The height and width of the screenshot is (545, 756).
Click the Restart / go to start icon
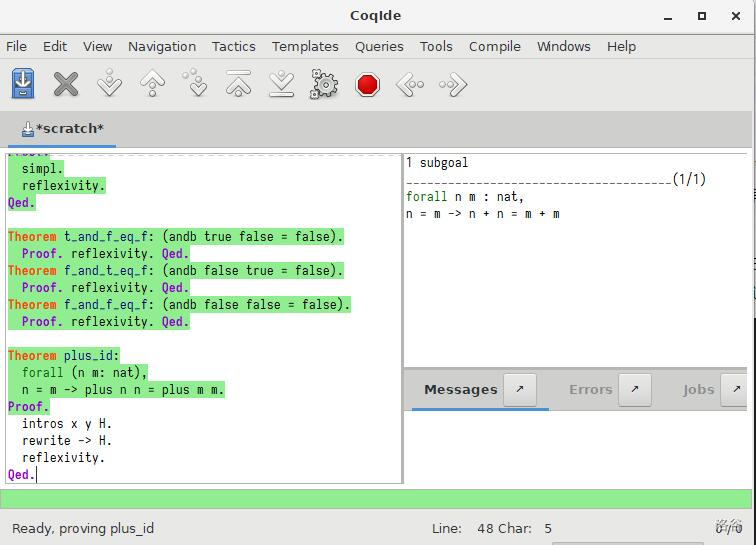pyautogui.click(x=238, y=85)
